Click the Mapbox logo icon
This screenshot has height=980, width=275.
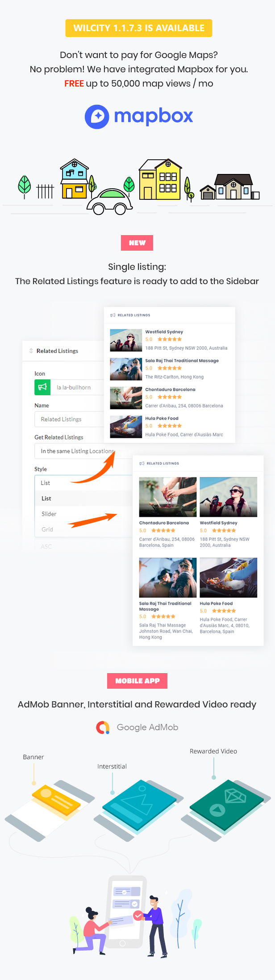click(97, 117)
